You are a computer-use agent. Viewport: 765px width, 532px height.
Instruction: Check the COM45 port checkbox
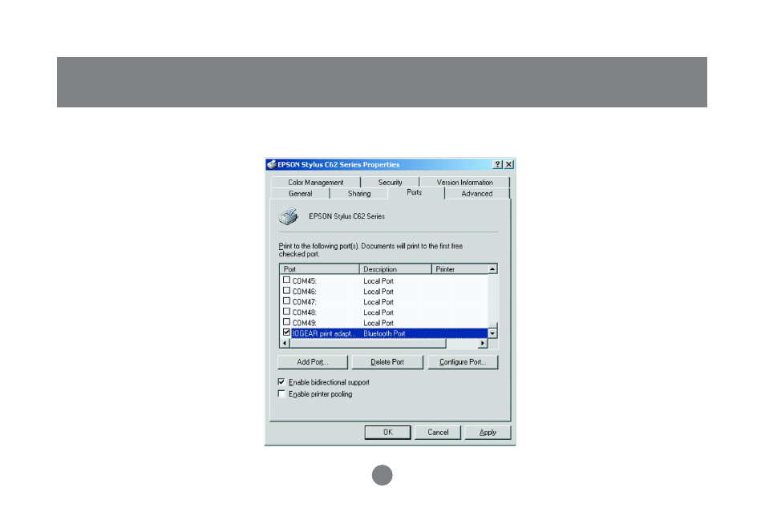pyautogui.click(x=286, y=280)
